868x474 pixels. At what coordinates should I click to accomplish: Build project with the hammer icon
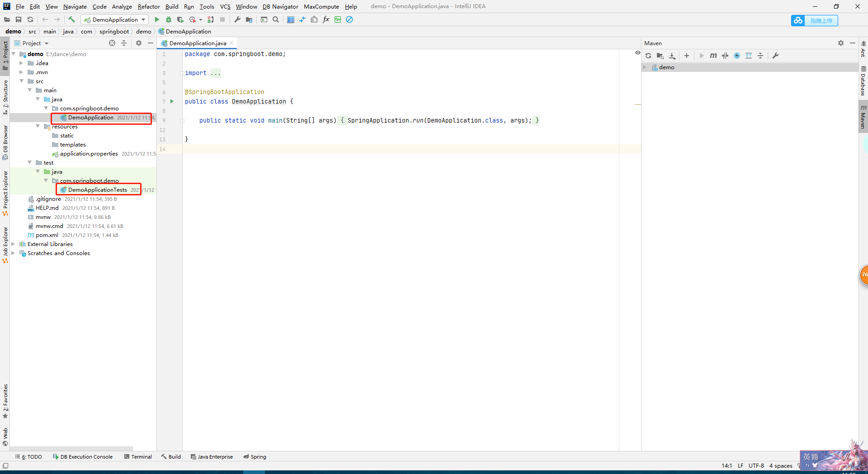(x=71, y=19)
